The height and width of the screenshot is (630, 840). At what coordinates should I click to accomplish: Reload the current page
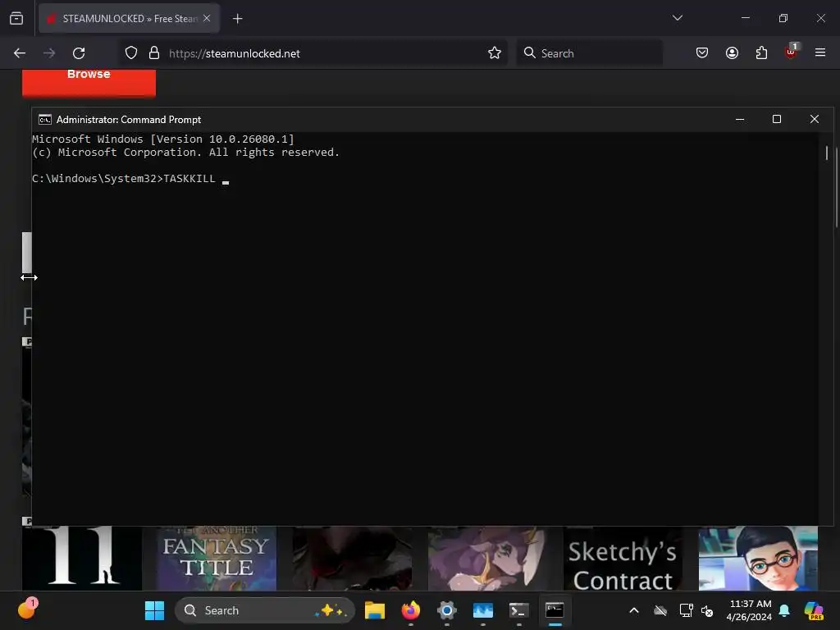(79, 53)
